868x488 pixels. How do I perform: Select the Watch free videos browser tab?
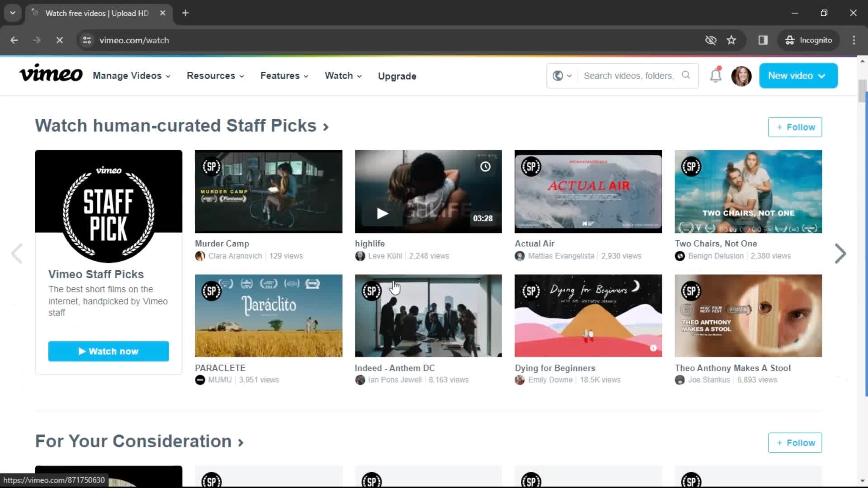pyautogui.click(x=97, y=13)
